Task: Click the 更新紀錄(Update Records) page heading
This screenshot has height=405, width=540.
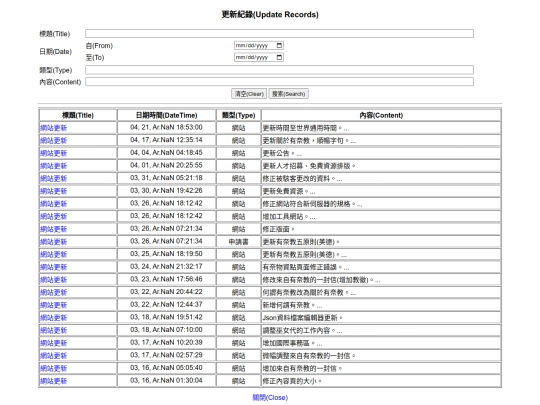Action: pos(270,14)
